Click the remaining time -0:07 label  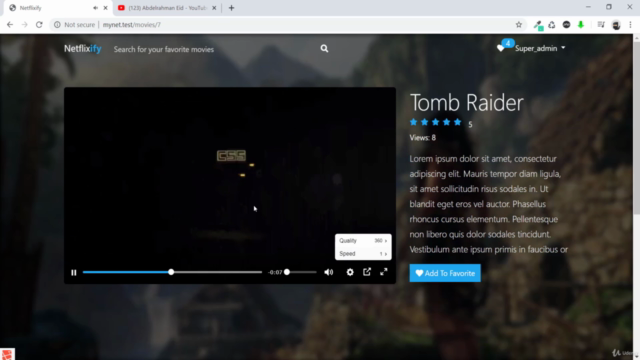276,272
